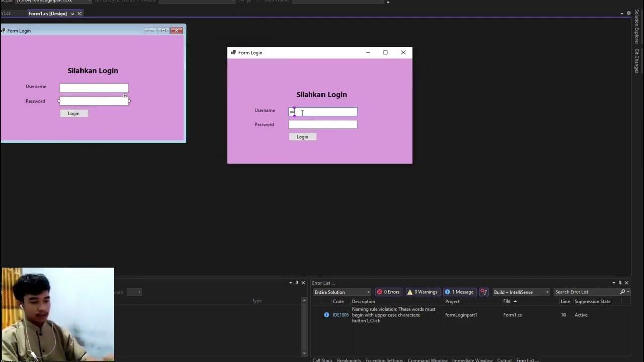Click the Type column header in left panel

point(257,301)
